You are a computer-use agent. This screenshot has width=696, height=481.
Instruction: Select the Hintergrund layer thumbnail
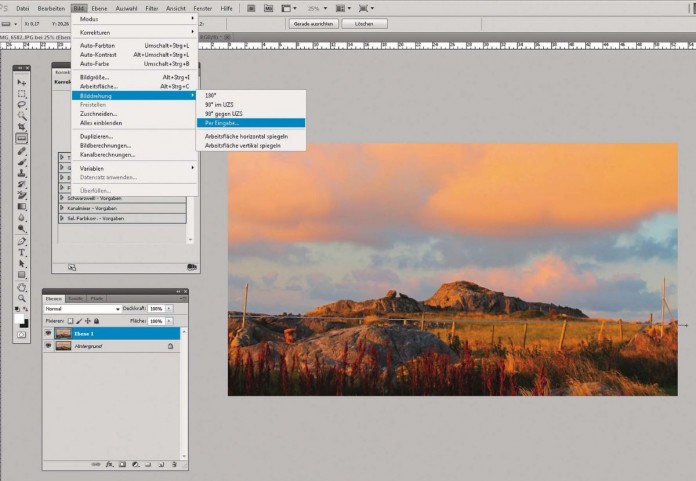[x=63, y=345]
